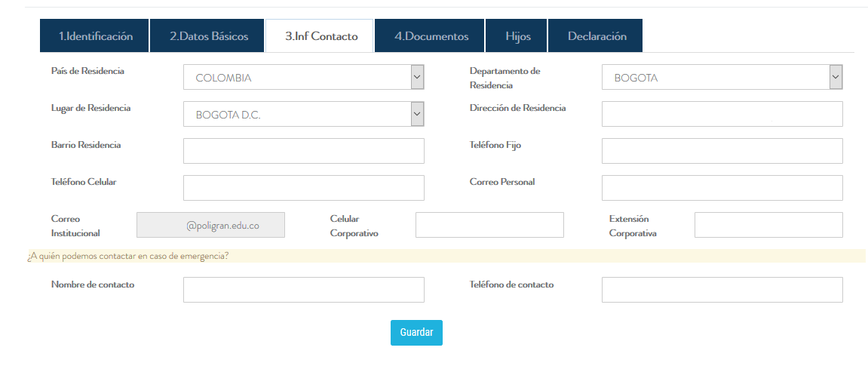Screen dimensions: 868x366
Task: Click the Teléfono de contacto field
Action: click(722, 290)
